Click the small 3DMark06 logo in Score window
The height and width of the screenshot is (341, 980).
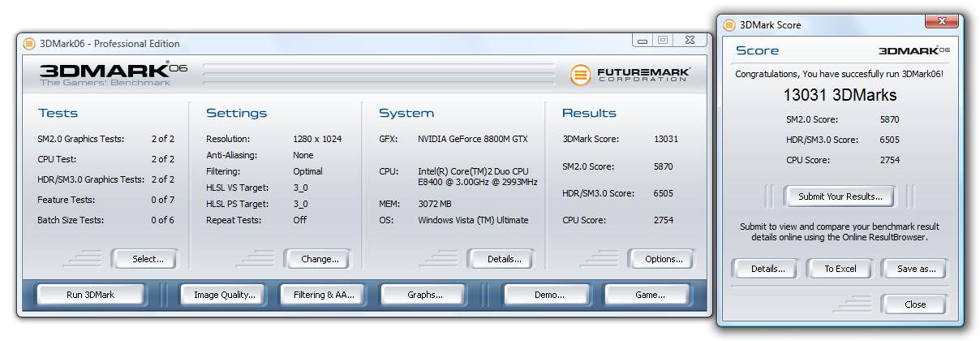pyautogui.click(x=914, y=50)
